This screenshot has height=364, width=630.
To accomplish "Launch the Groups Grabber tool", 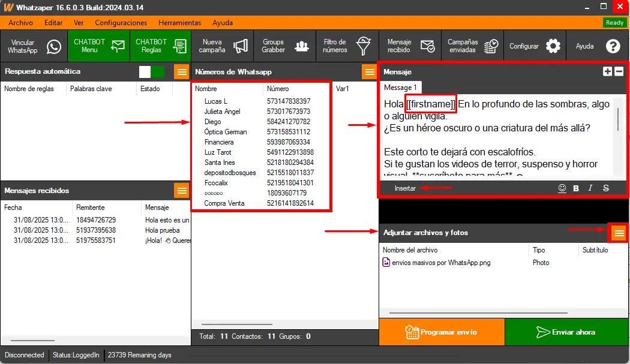I will coord(284,46).
